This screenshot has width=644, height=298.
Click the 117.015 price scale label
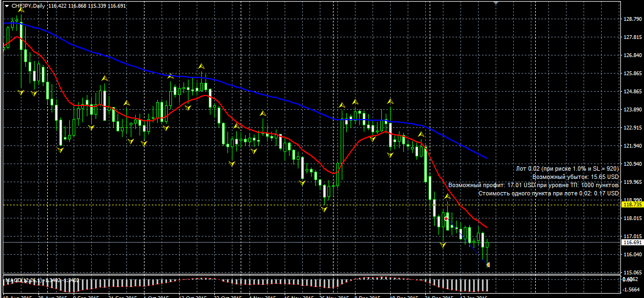pyautogui.click(x=632, y=237)
